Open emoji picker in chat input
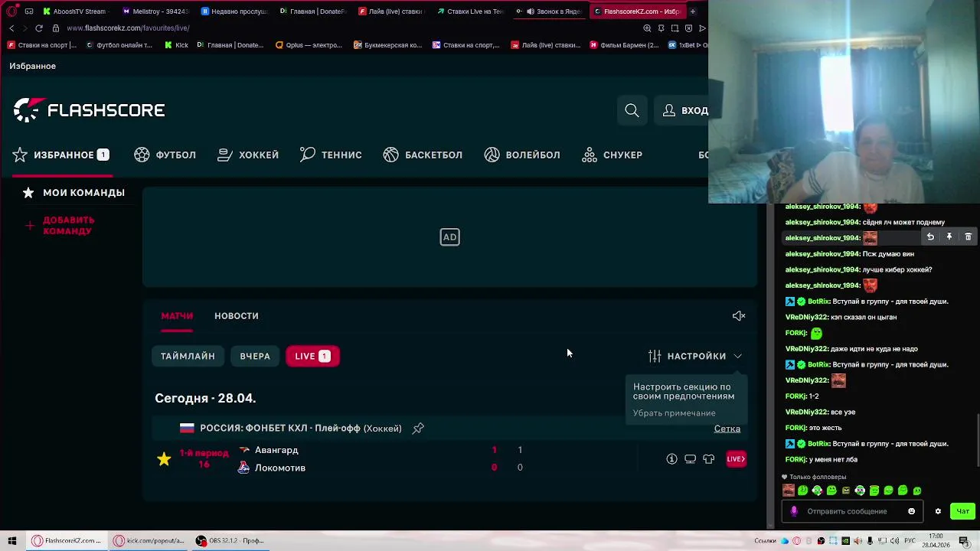The height and width of the screenshot is (551, 980). (x=911, y=511)
